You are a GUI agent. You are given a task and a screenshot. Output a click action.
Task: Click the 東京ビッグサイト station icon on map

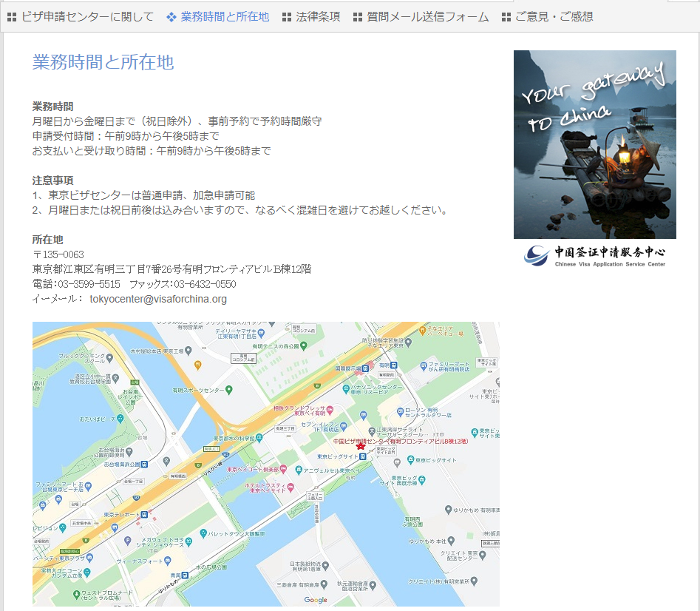(x=362, y=456)
